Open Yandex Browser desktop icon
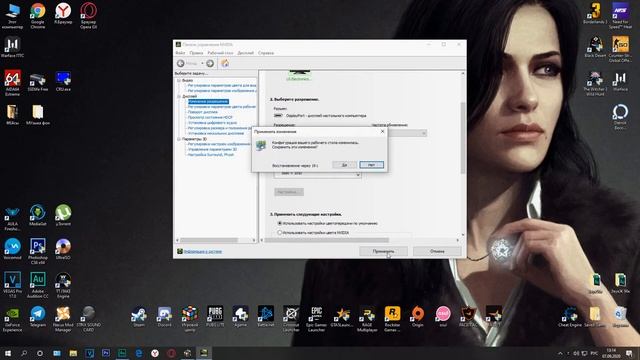The width and height of the screenshot is (640, 360). click(x=63, y=13)
